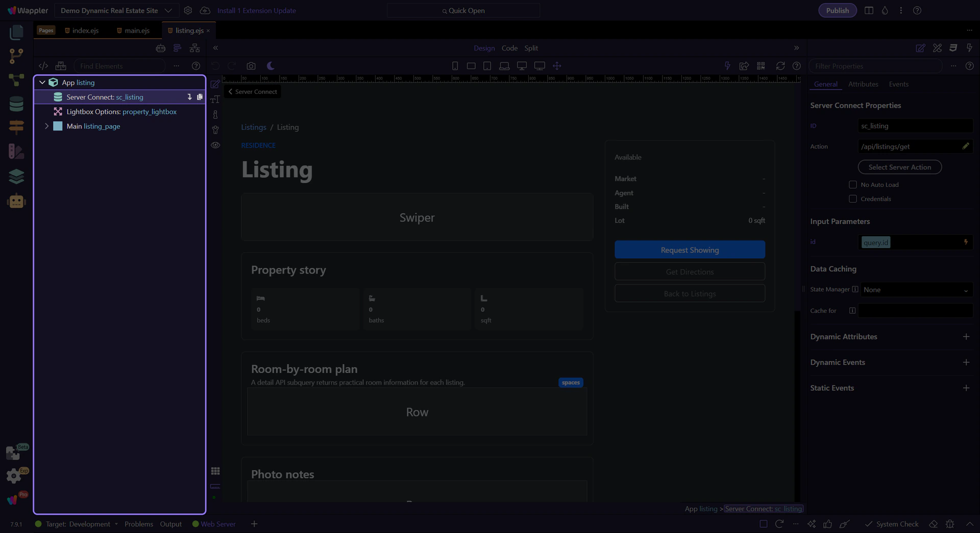Toggle the dark mode moon icon
This screenshot has width=980, height=533.
point(271,66)
